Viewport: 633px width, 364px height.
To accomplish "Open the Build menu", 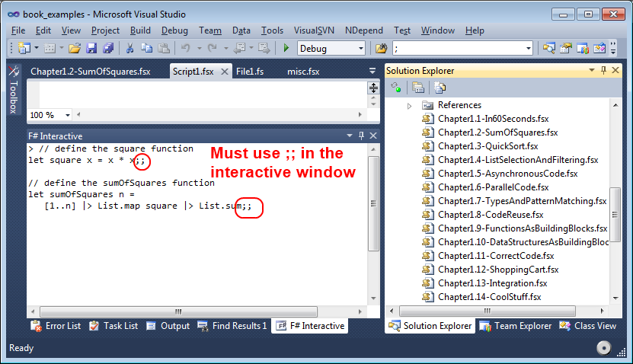I will [140, 30].
